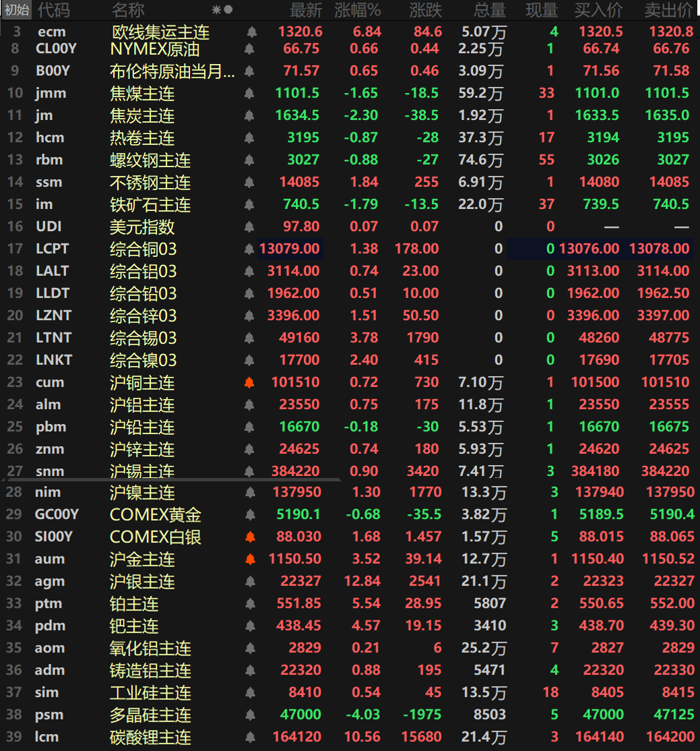
Task: Click the alert bell for 焦煤主连
Action: coord(249,94)
